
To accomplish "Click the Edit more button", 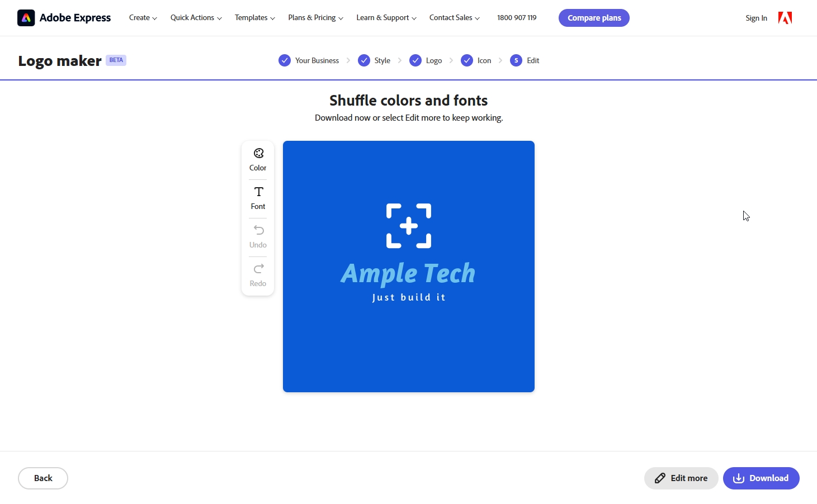I will point(681,478).
